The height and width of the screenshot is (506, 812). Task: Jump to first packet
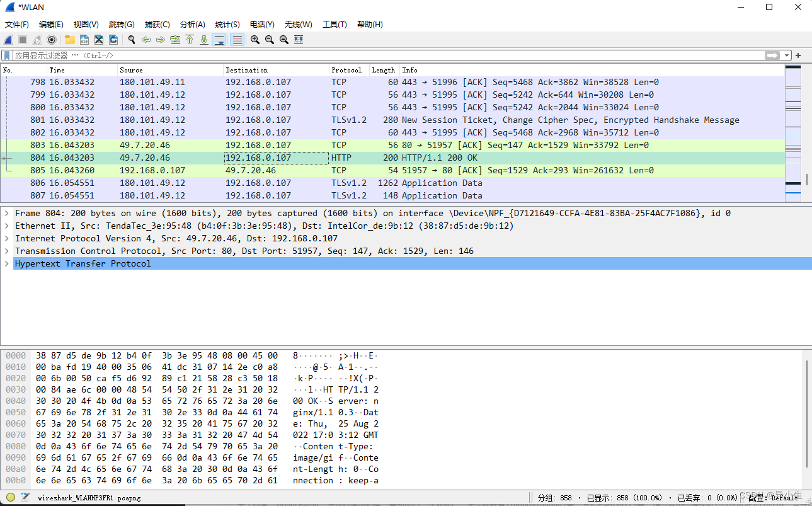(190, 40)
